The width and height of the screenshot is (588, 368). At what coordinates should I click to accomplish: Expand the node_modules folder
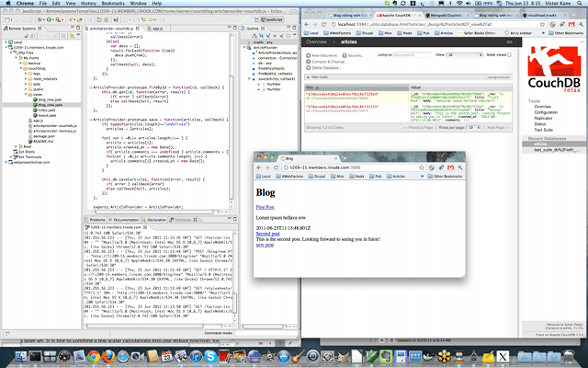click(26, 79)
